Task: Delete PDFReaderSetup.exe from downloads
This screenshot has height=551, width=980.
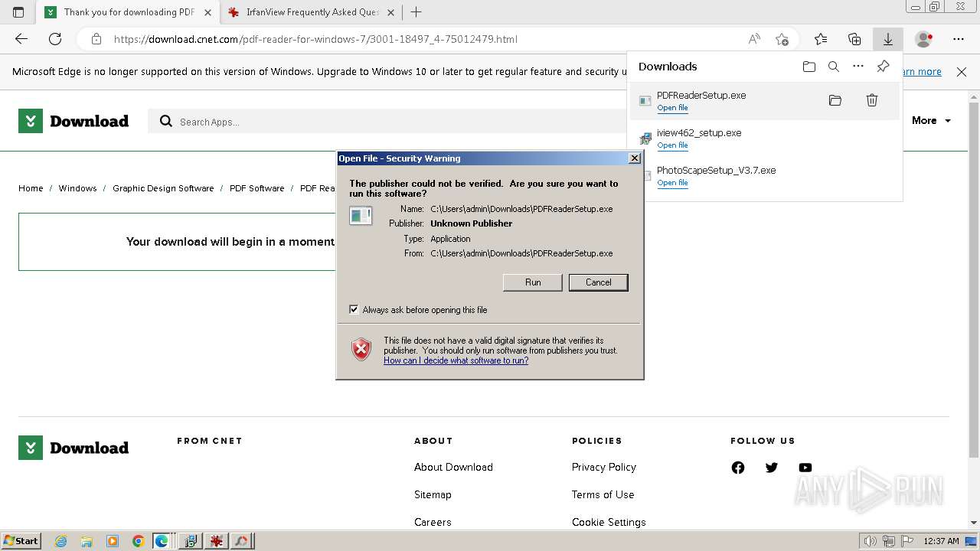Action: click(872, 100)
